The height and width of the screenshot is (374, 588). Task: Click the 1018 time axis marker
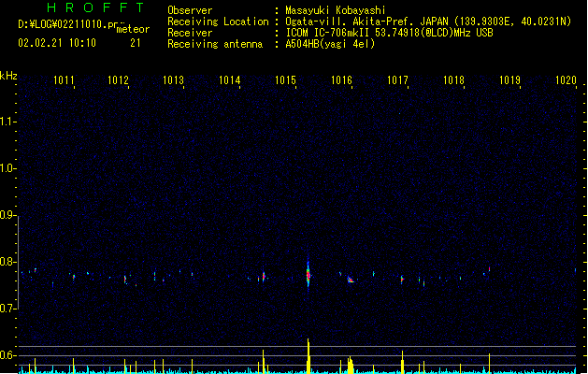(x=453, y=80)
